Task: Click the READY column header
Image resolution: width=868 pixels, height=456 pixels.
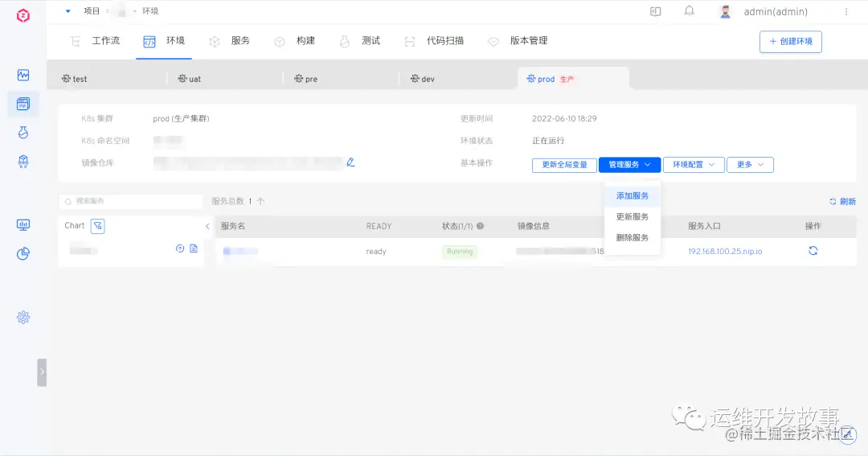Action: coord(379,226)
